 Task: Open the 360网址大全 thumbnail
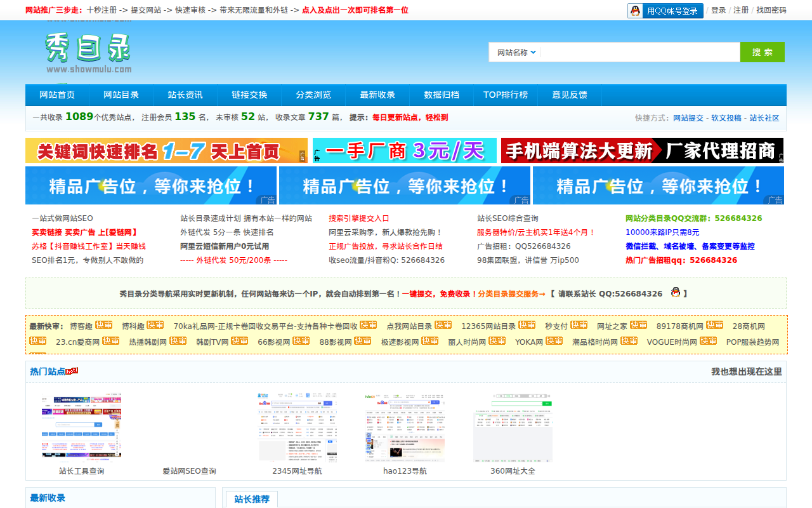(x=513, y=427)
